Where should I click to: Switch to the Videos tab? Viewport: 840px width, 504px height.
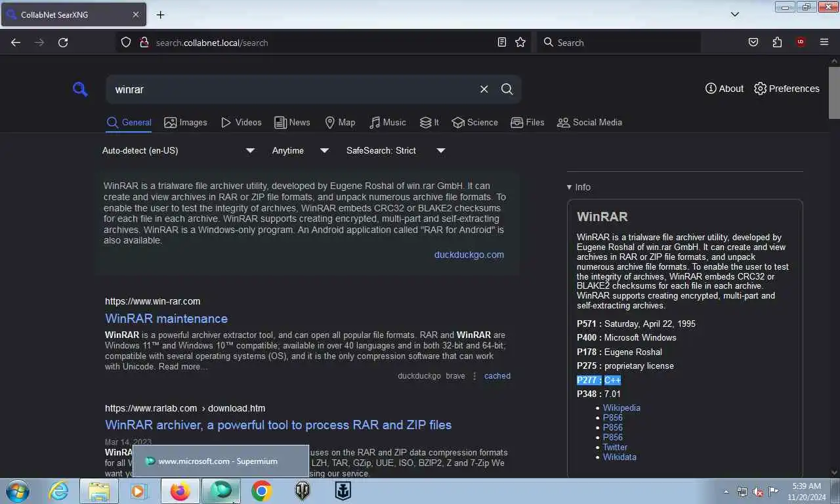coord(241,123)
